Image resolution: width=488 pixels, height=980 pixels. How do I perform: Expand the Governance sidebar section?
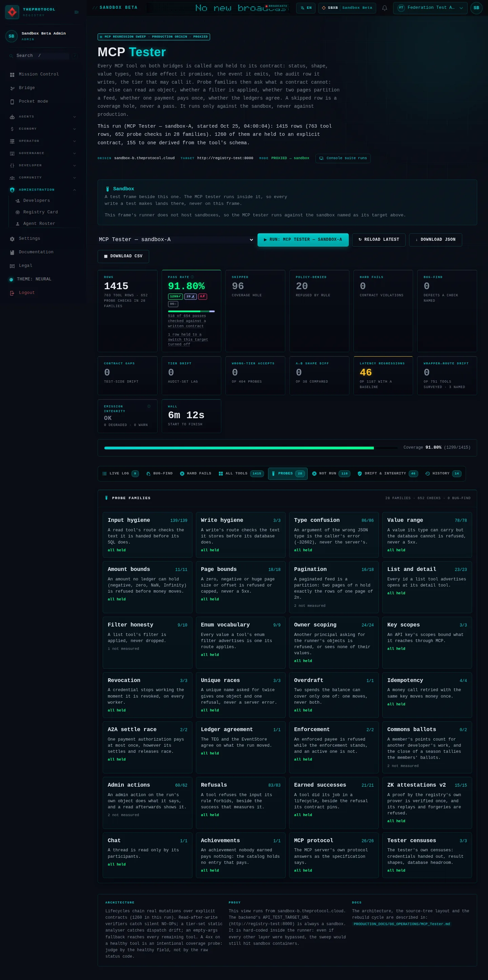click(x=43, y=153)
